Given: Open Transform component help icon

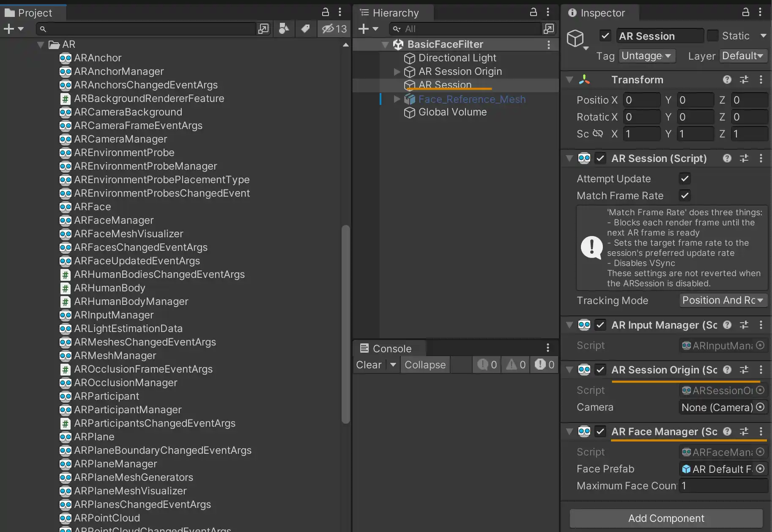Looking at the screenshot, I should click(727, 80).
